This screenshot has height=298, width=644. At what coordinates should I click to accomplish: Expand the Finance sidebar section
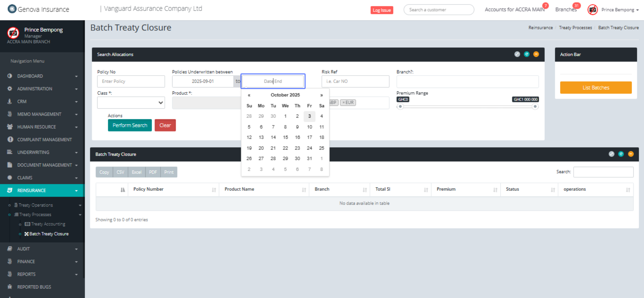point(42,262)
